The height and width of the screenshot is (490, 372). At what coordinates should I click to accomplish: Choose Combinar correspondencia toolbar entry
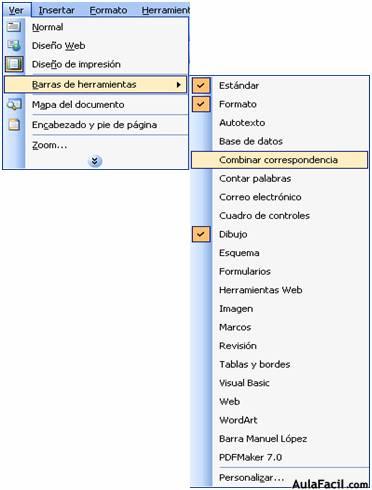(279, 160)
